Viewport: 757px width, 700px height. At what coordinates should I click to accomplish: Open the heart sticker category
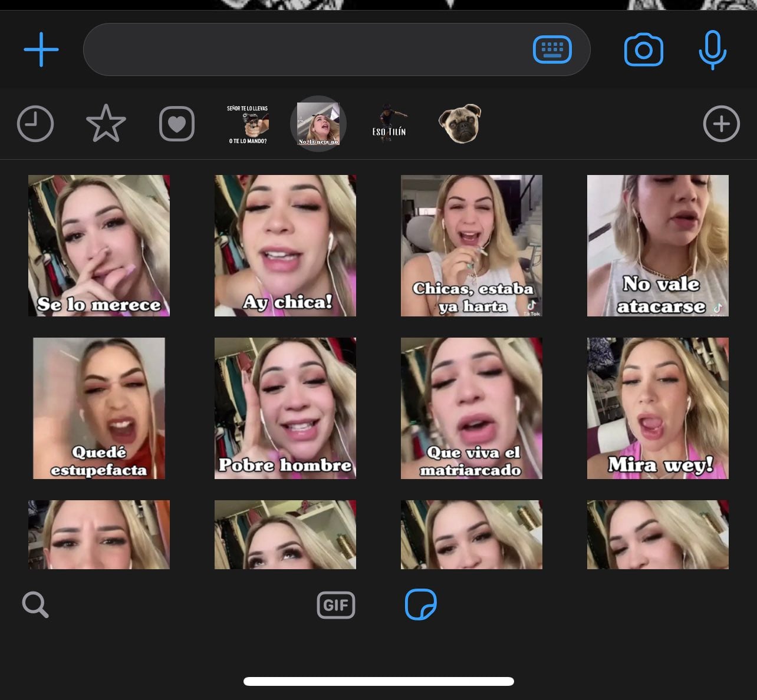[x=177, y=124]
